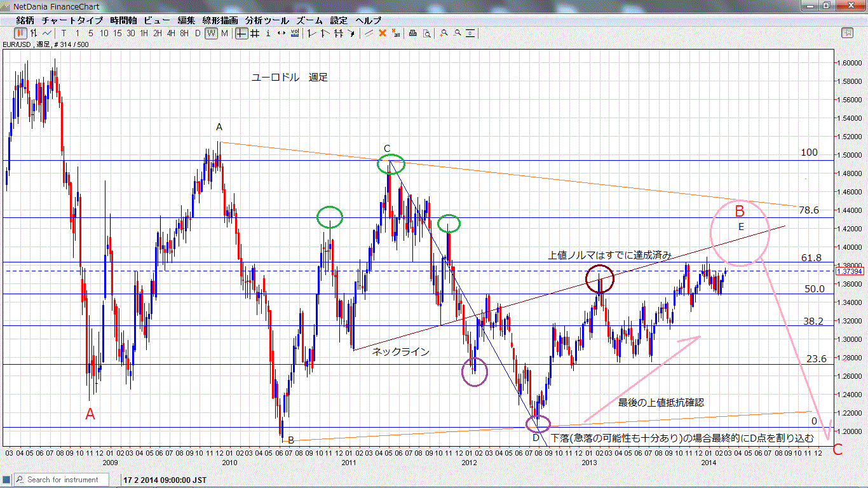
Task: Switch to 5-minute timeframe
Action: coord(91,33)
